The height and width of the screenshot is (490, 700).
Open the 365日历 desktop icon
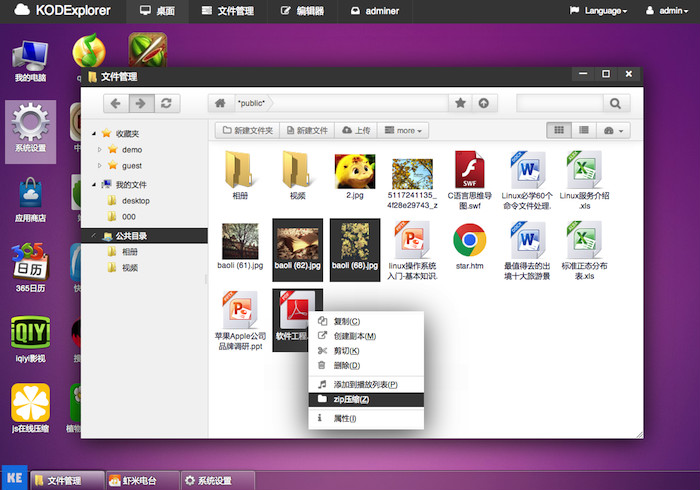(30, 268)
